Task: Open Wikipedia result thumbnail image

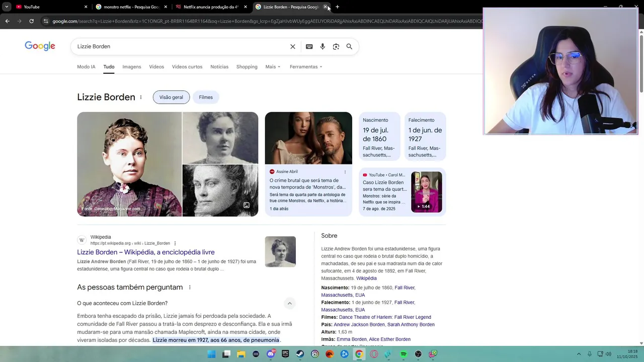Action: (280, 251)
